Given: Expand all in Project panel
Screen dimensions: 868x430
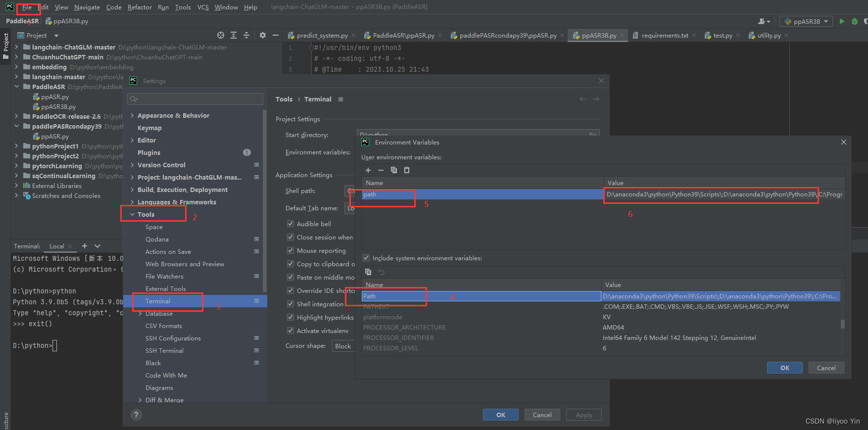Looking at the screenshot, I should pos(234,35).
